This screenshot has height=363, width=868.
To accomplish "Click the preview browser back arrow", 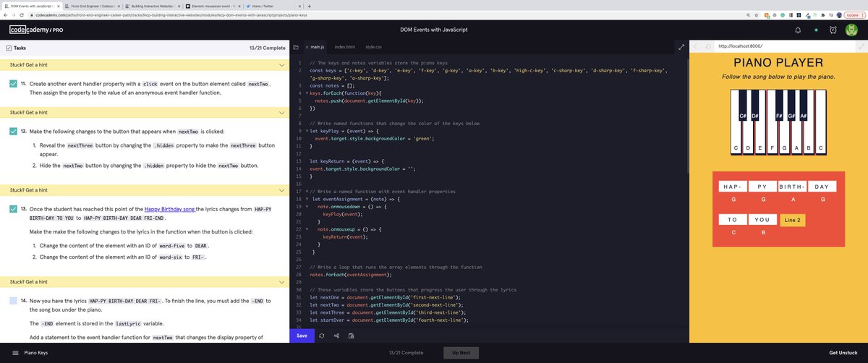I will [696, 47].
